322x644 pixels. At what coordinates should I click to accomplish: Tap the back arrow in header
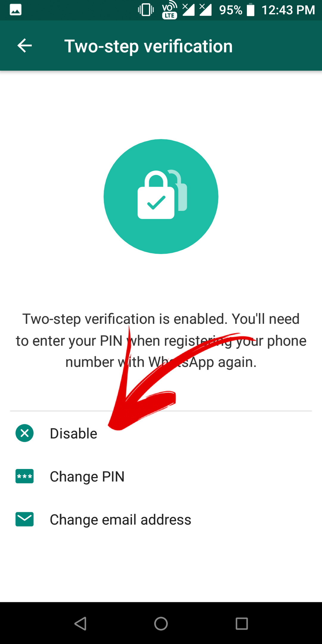[x=24, y=46]
